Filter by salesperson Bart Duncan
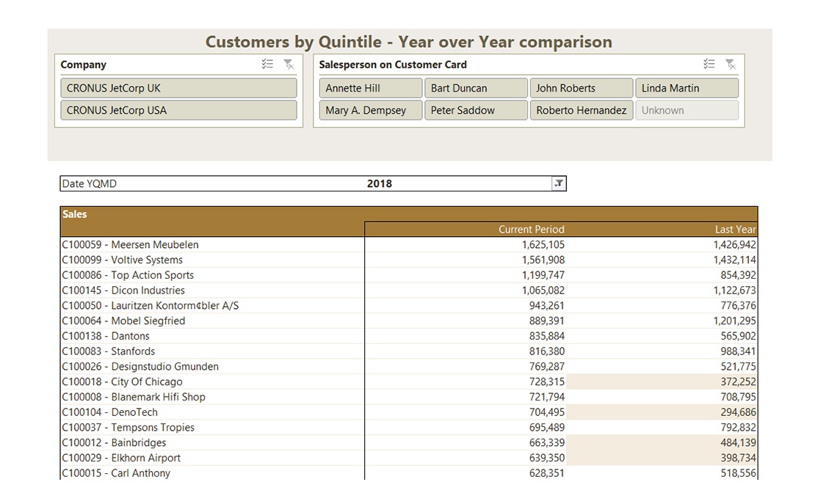The width and height of the screenshot is (837, 504). (476, 88)
